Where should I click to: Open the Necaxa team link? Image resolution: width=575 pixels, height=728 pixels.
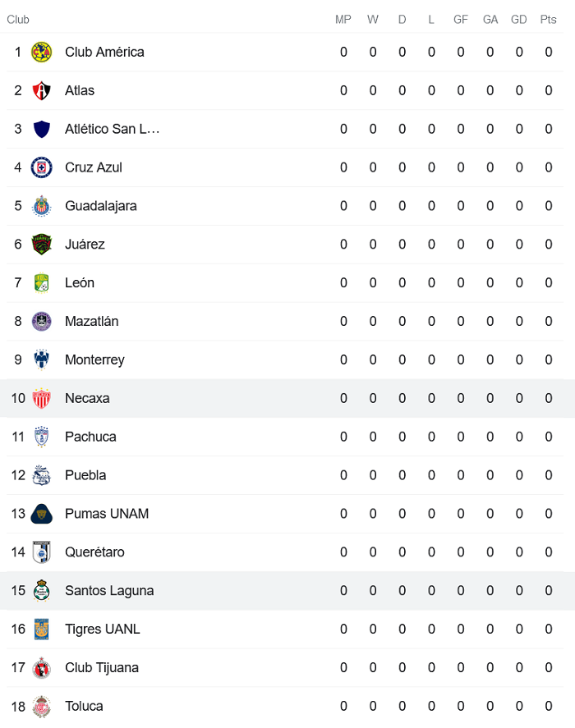pos(87,398)
